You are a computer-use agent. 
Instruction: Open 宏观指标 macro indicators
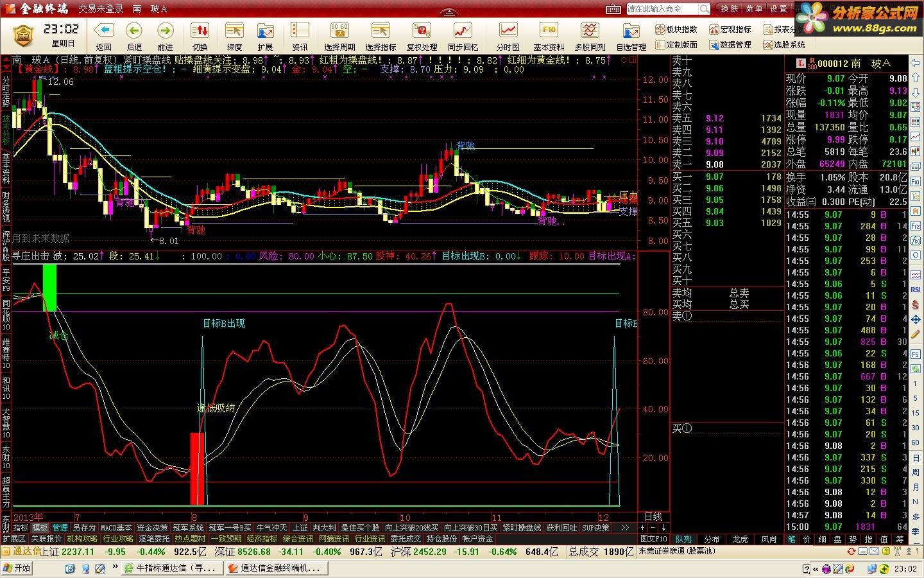point(730,30)
